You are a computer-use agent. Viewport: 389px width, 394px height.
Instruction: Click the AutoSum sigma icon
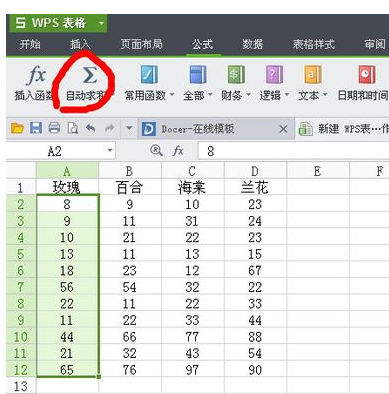(x=89, y=75)
